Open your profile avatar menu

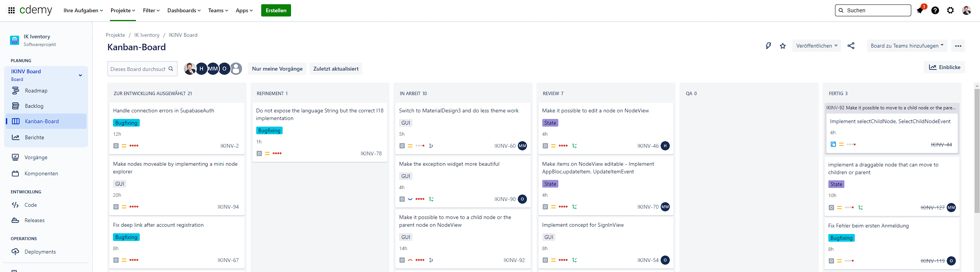(x=967, y=10)
